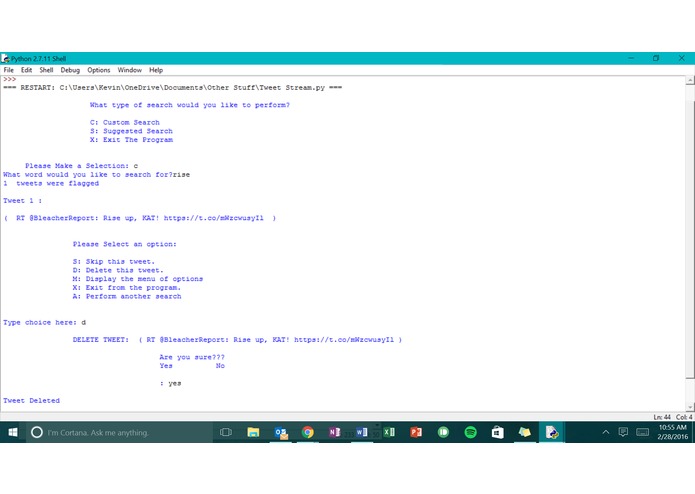Click the 'Tweet Deleted' output line
Image resolution: width=695 pixels, height=494 pixels.
[31, 401]
